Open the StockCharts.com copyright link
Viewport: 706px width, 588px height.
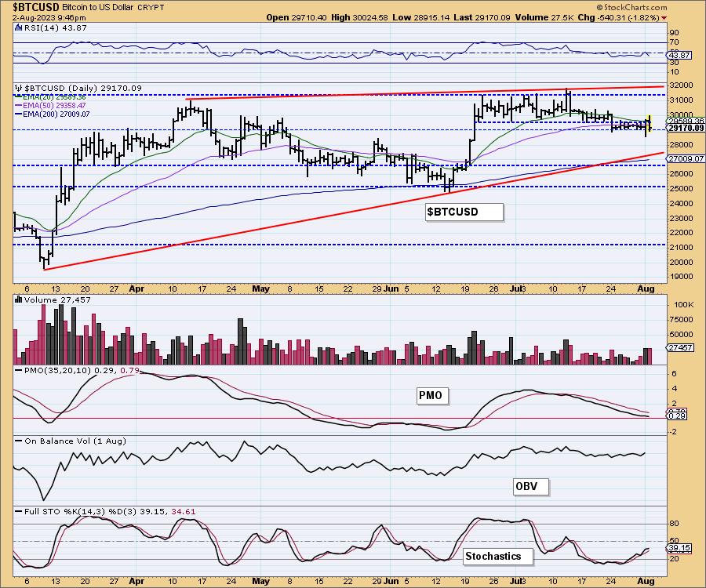pos(632,7)
